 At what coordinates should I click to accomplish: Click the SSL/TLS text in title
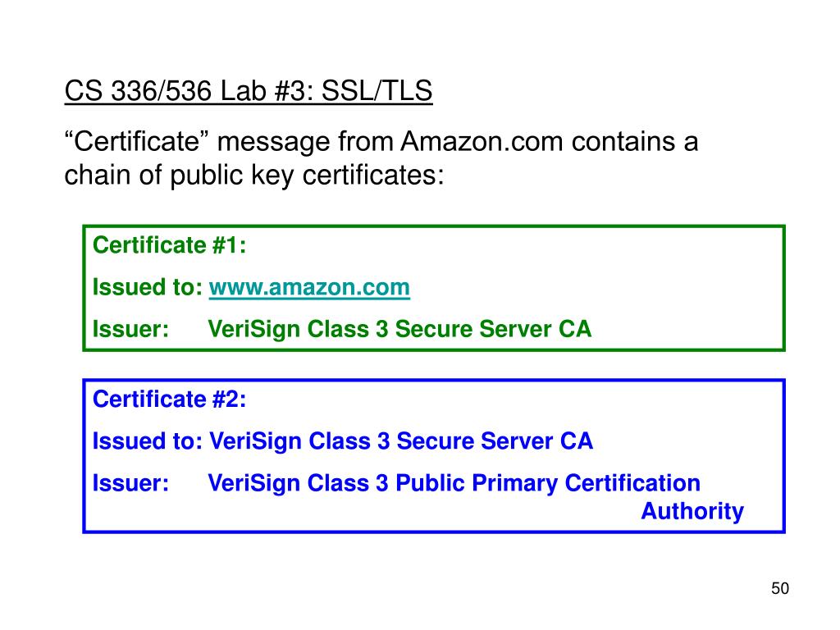pyautogui.click(x=377, y=90)
